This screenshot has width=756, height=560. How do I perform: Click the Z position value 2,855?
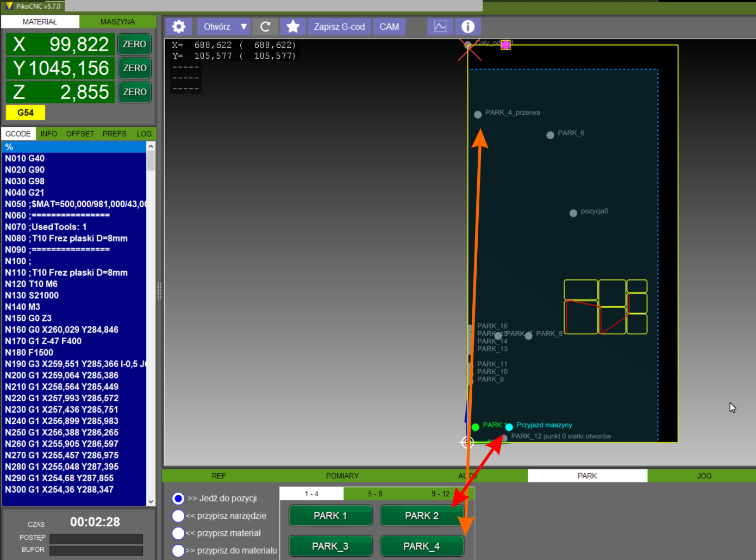pos(85,92)
